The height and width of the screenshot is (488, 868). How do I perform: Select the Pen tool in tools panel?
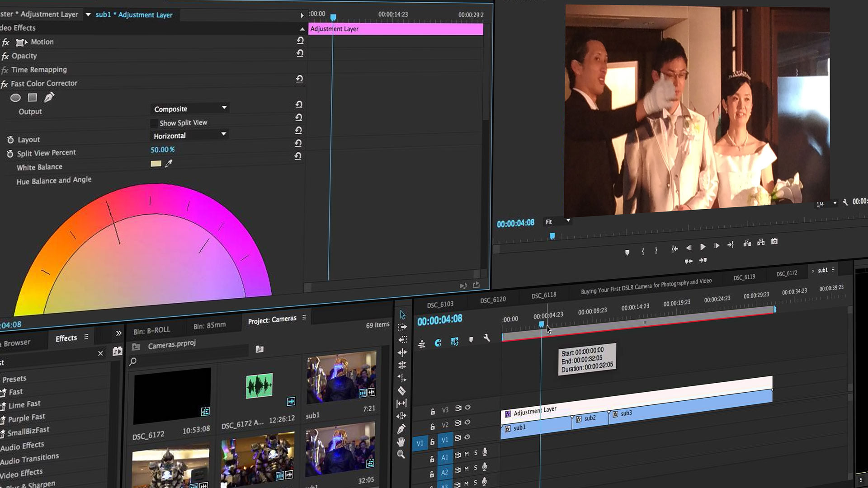(401, 429)
